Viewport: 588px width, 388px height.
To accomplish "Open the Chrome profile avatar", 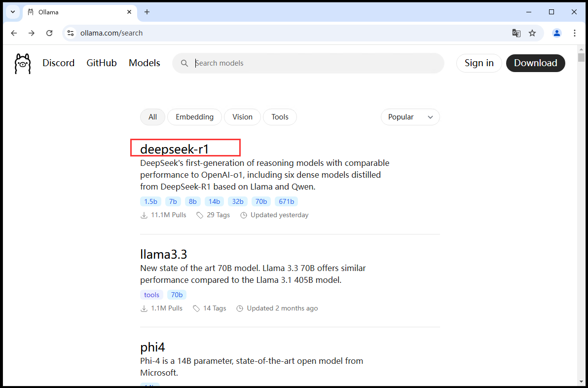I will (557, 33).
